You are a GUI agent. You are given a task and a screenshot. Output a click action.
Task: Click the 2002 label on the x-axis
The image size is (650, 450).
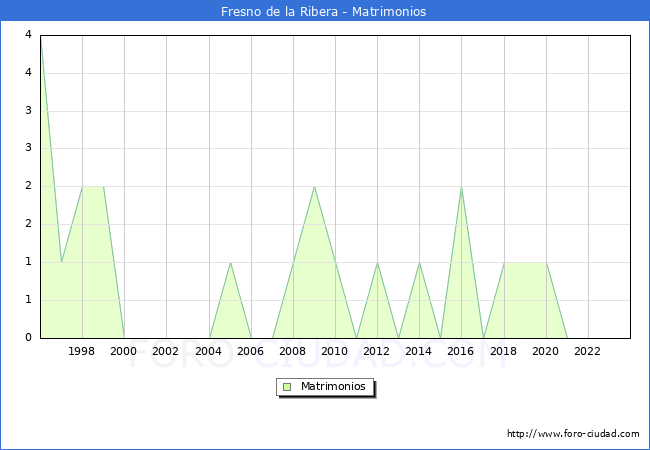(166, 351)
